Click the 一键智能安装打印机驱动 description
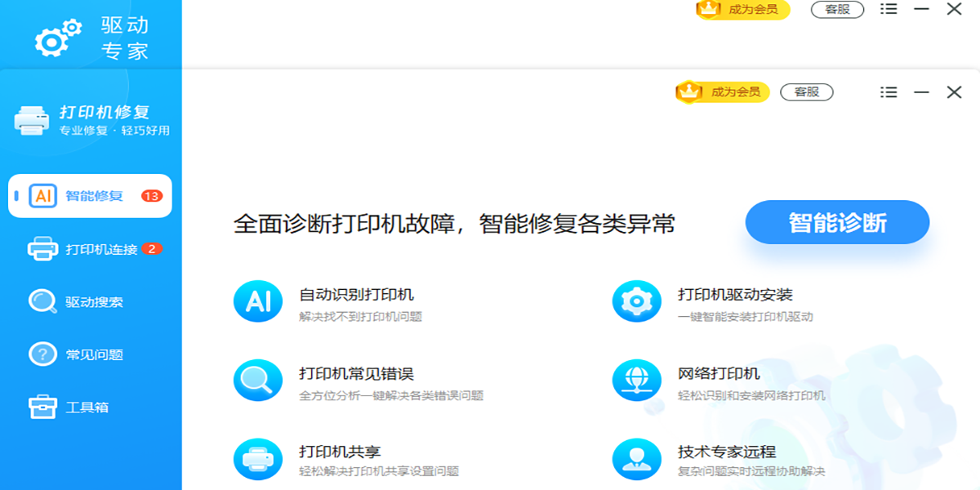Screen dimensions: 980x490 tap(745, 316)
